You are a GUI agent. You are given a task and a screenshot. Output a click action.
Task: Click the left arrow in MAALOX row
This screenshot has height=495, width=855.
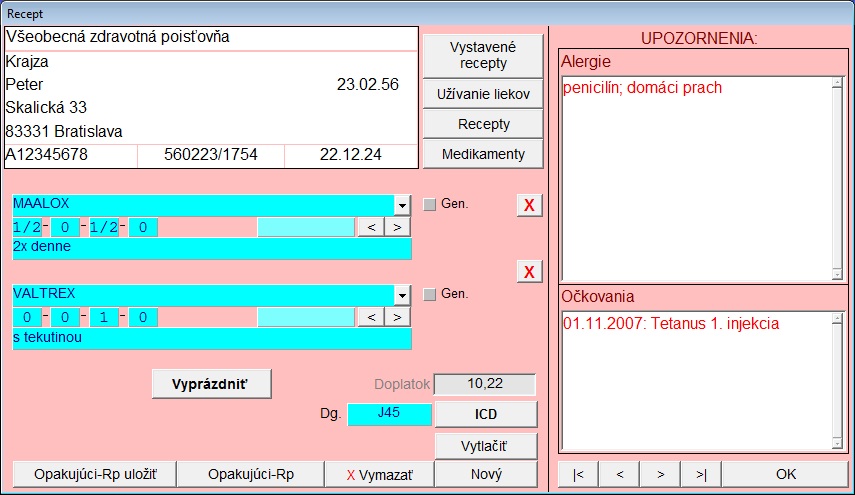click(x=371, y=227)
